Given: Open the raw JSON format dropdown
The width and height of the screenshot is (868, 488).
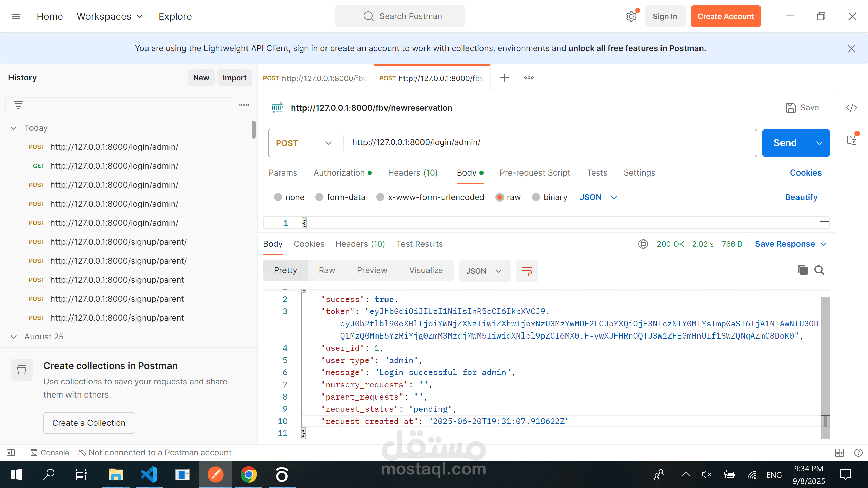Looking at the screenshot, I should pos(598,197).
